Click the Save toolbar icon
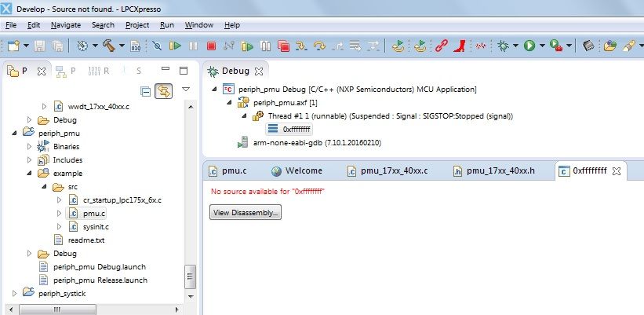 click(39, 46)
